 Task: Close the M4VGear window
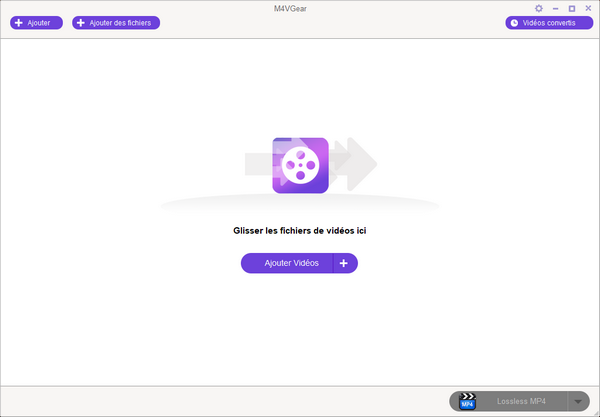(x=588, y=8)
